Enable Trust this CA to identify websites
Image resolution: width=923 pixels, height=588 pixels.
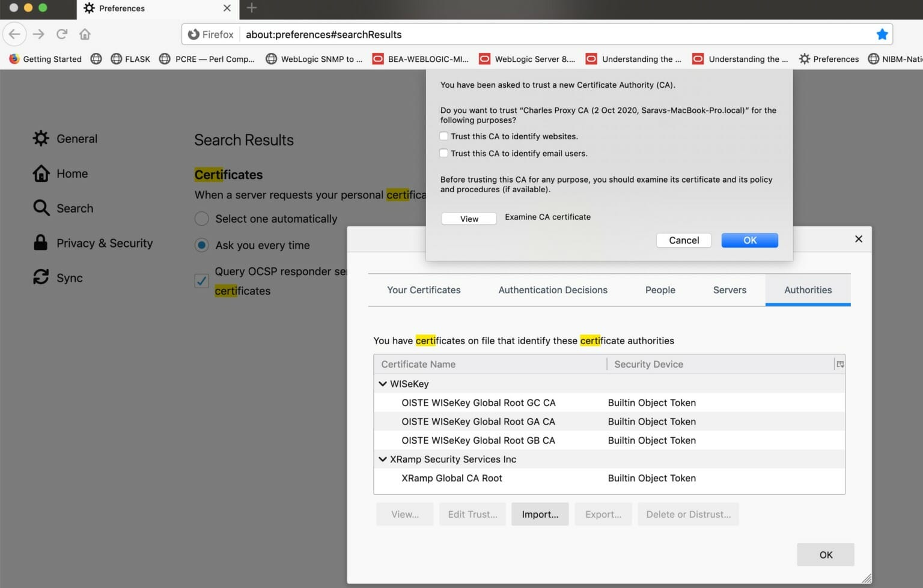click(443, 136)
